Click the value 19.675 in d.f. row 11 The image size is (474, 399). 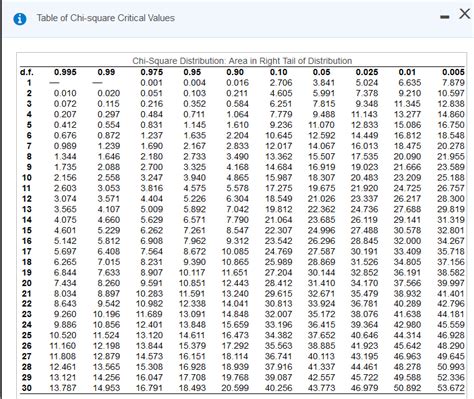[x=322, y=188]
